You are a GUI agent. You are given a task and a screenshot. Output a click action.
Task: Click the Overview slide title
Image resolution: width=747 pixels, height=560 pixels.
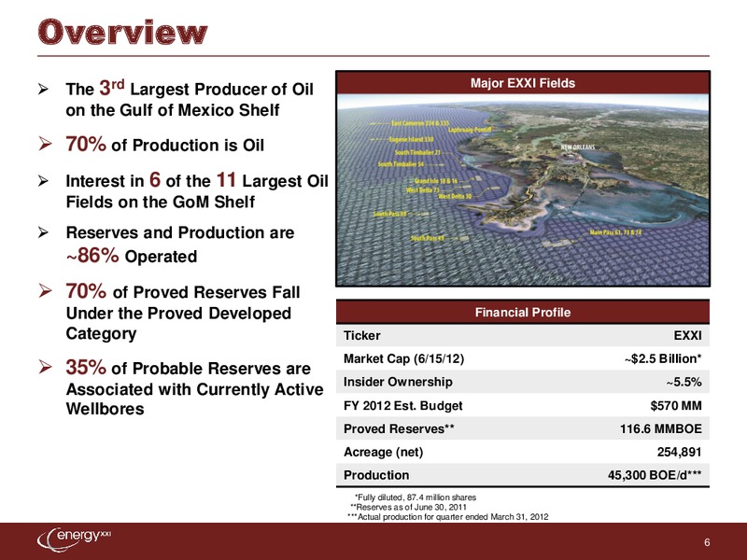coord(123,32)
